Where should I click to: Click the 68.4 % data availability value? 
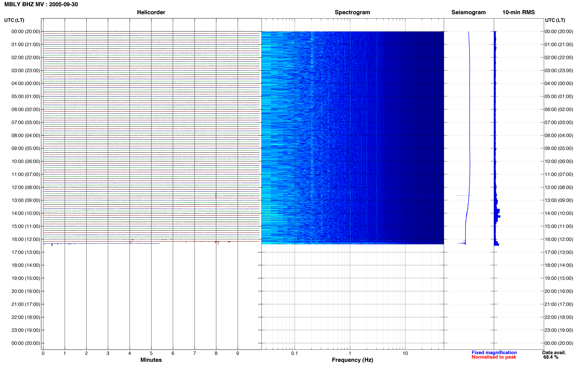pos(551,357)
